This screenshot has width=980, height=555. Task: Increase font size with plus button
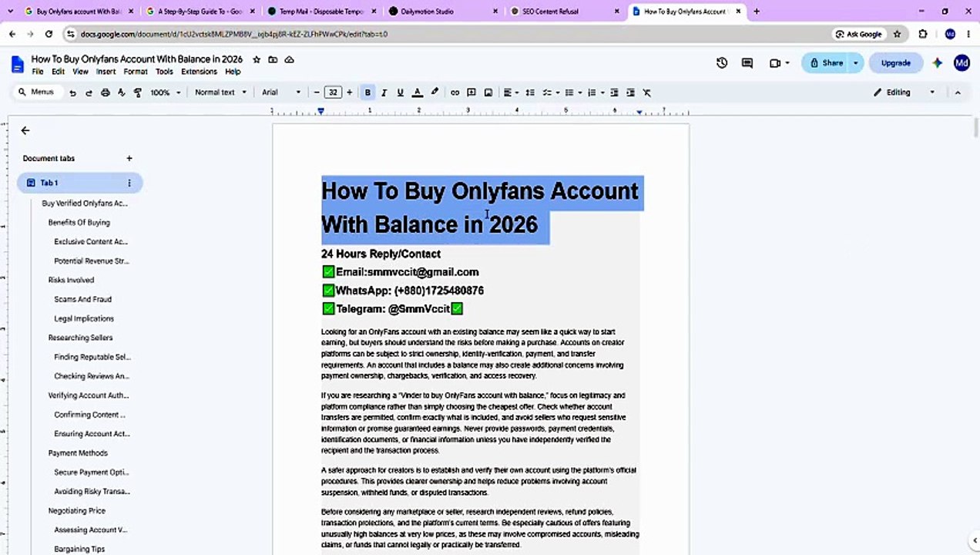point(349,92)
